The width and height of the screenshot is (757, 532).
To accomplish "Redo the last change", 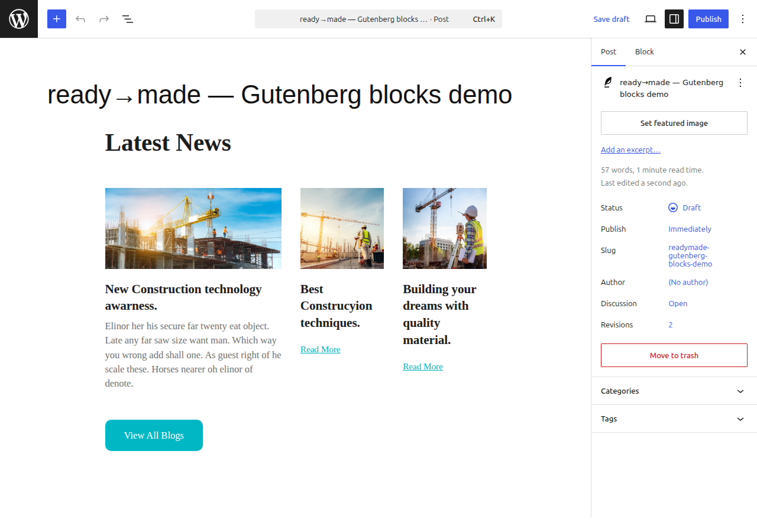I will tap(104, 19).
